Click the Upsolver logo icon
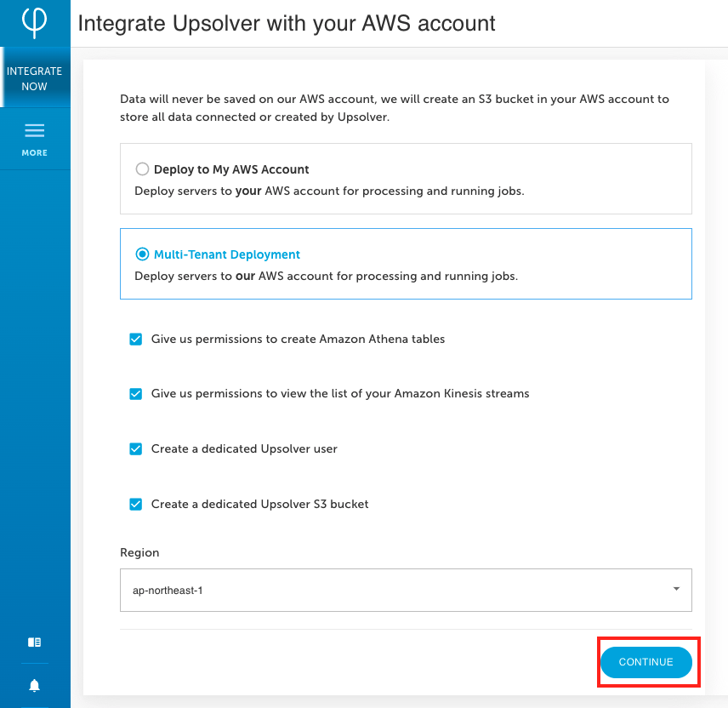Screen dimensions: 728x708 pyautogui.click(x=34, y=22)
